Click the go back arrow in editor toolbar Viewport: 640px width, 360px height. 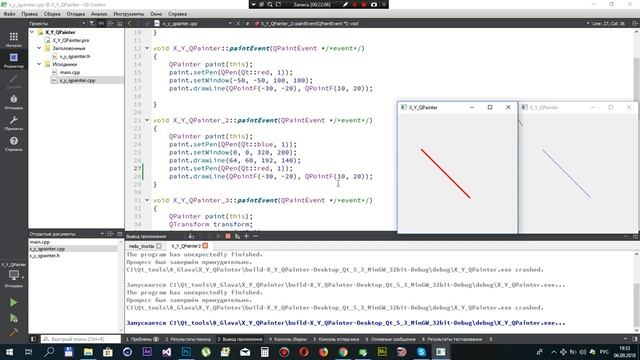pos(130,24)
